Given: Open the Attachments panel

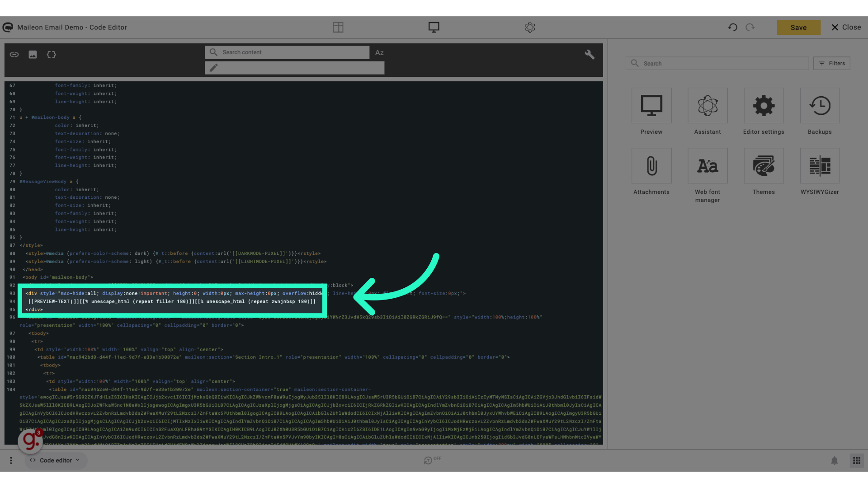Looking at the screenshot, I should point(651,172).
